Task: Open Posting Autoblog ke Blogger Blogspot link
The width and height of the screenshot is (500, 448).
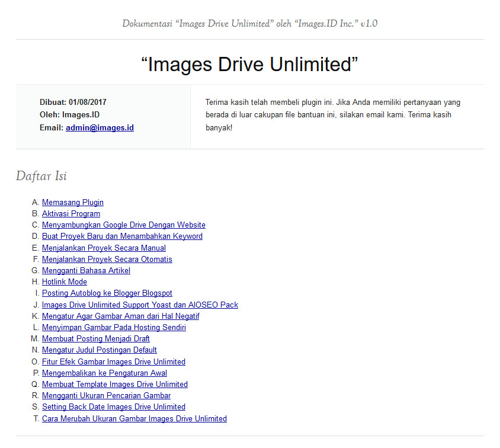Action: (x=107, y=293)
